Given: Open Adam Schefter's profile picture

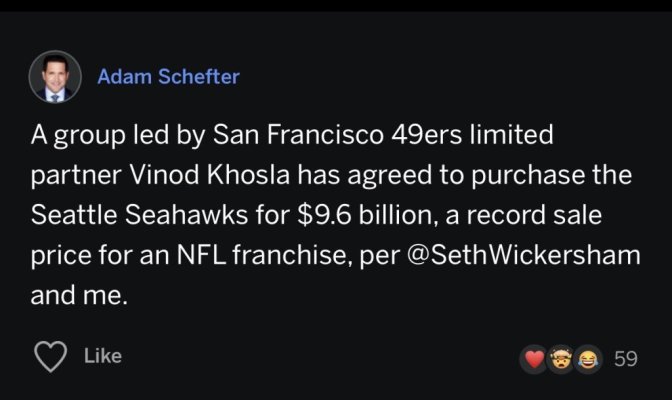Looking at the screenshot, I should coord(55,77).
